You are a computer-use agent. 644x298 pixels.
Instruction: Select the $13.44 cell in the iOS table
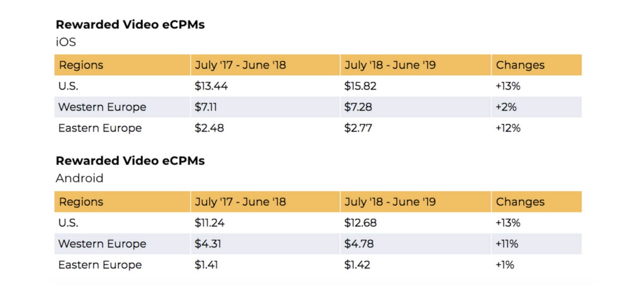pyautogui.click(x=211, y=86)
